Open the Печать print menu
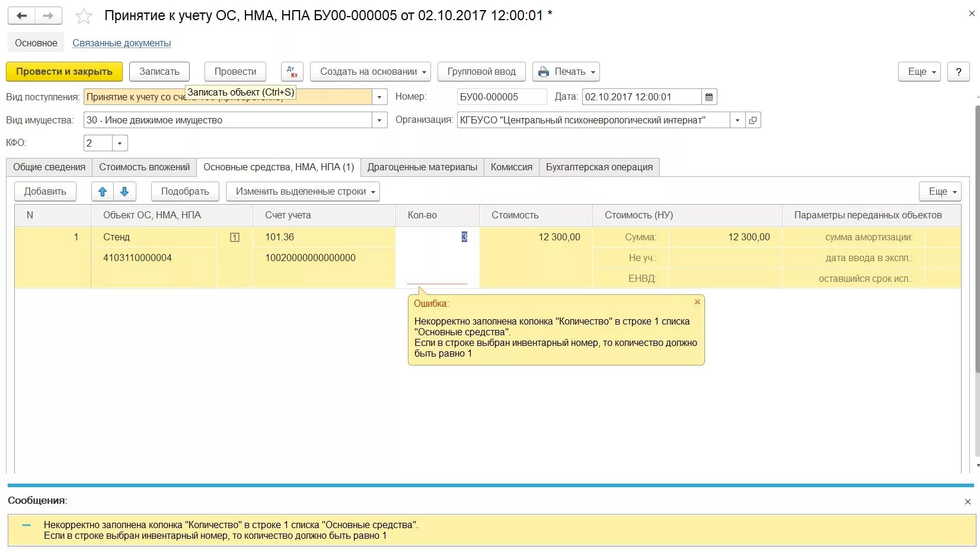The height and width of the screenshot is (556, 980). (566, 72)
